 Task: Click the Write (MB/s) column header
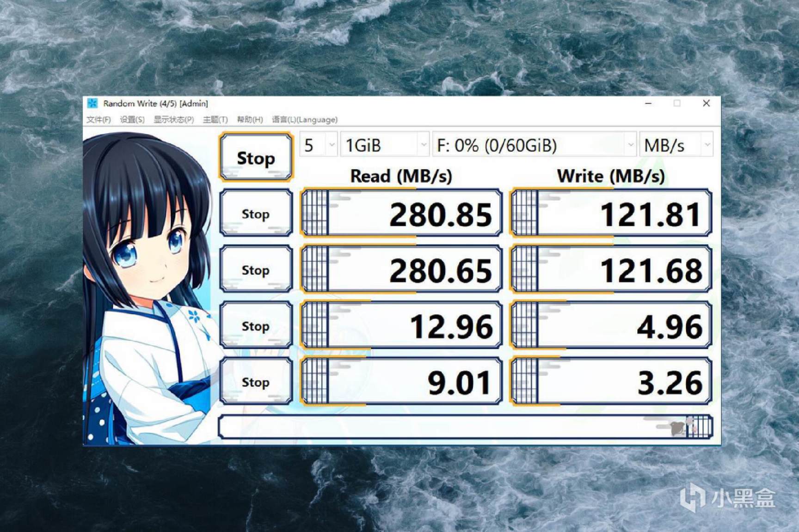click(611, 176)
